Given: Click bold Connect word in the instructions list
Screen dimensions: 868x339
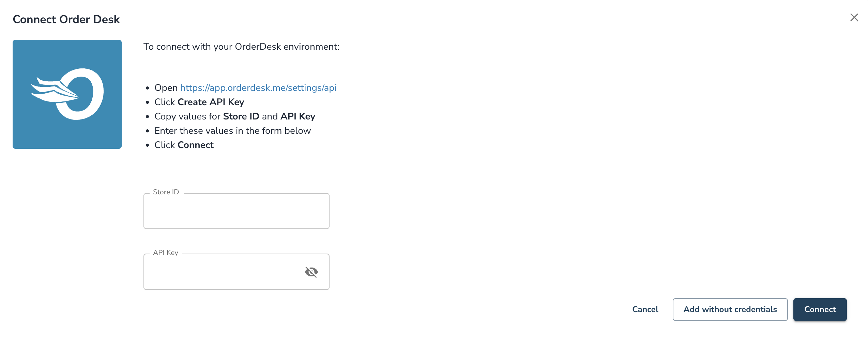Looking at the screenshot, I should [x=196, y=145].
